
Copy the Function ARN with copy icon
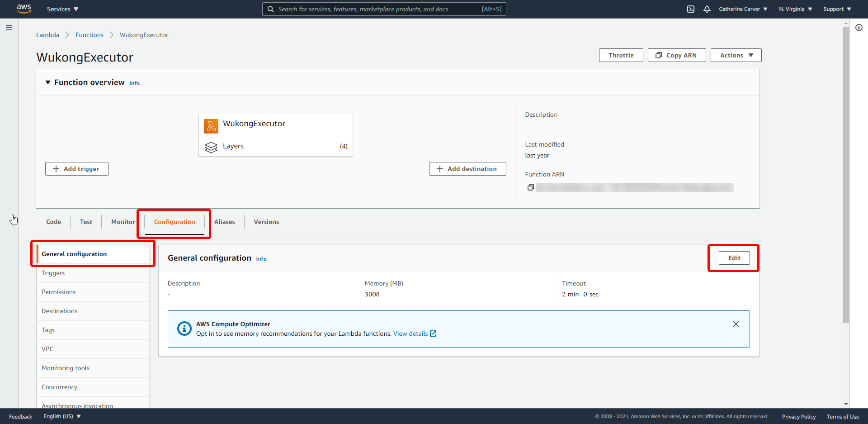point(531,187)
